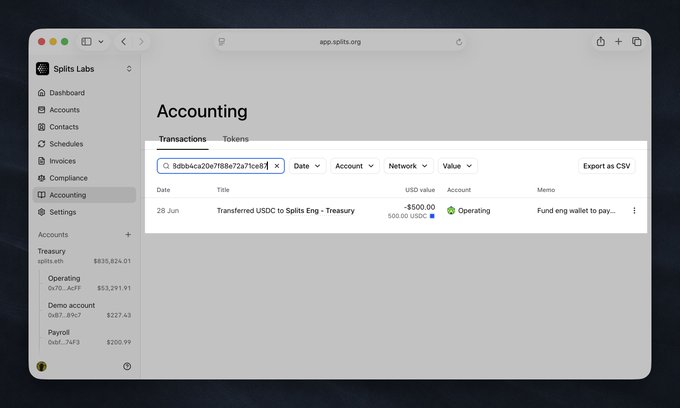Open a new tab with plus icon

[618, 42]
